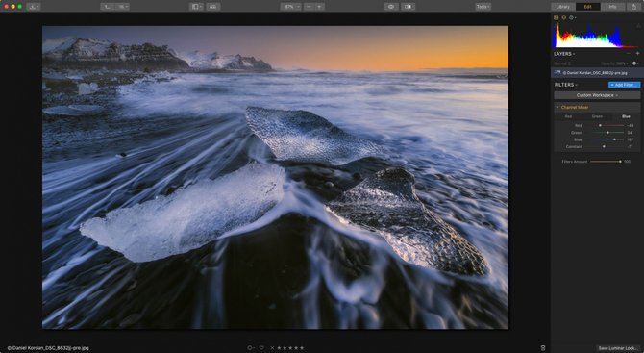Set rating to one star
Viewport: 644px width, 353px height.
280,348
